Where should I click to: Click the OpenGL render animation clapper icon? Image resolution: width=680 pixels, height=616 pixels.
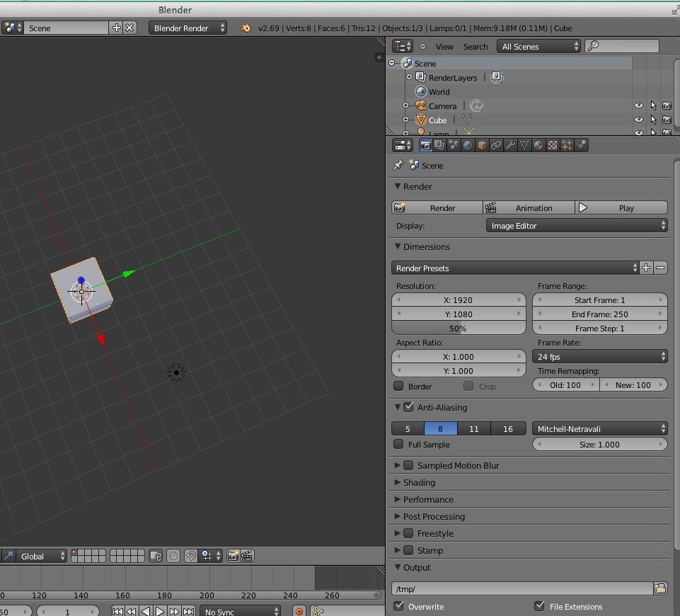tap(247, 556)
